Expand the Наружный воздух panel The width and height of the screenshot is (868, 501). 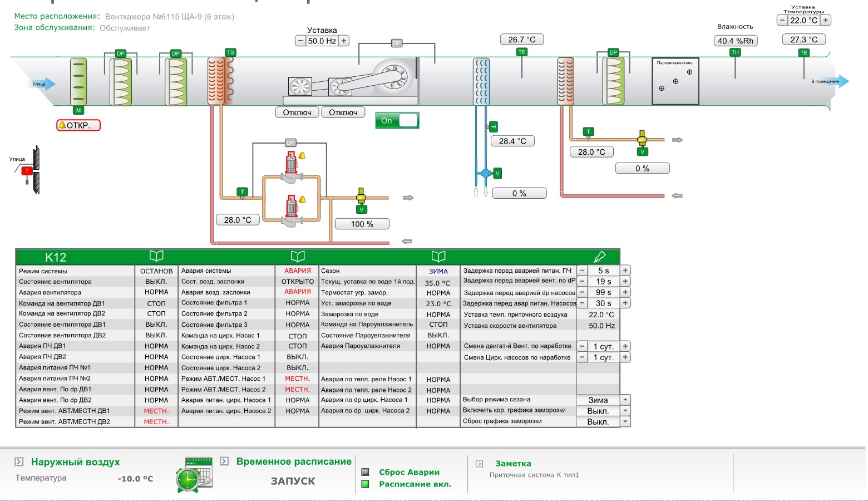pos(19,461)
